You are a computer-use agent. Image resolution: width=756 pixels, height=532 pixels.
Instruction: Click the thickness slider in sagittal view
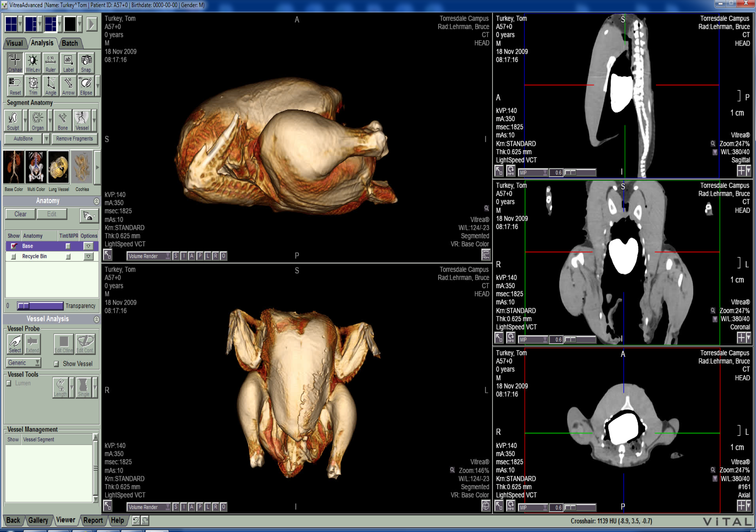coord(579,172)
